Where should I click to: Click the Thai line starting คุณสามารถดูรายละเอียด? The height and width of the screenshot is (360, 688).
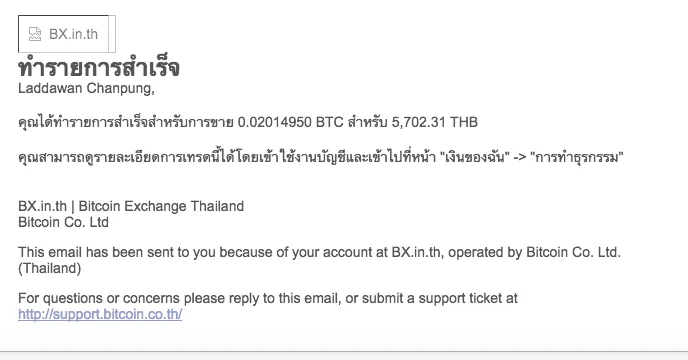[321, 157]
